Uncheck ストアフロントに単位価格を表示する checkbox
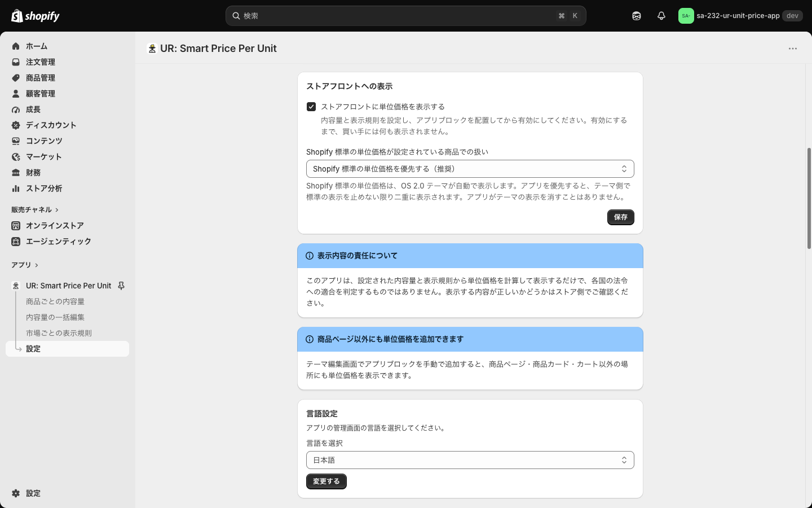The width and height of the screenshot is (812, 508). pyautogui.click(x=311, y=107)
